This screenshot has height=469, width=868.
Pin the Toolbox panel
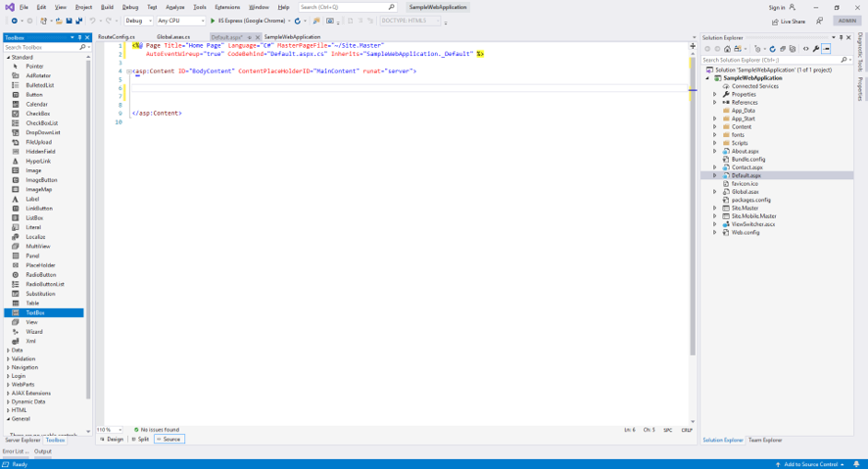pyautogui.click(x=79, y=37)
